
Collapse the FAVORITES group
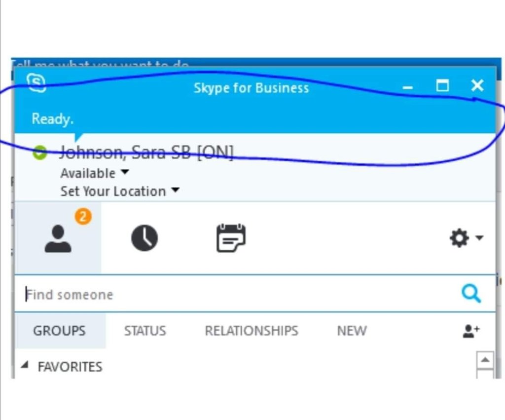(24, 366)
